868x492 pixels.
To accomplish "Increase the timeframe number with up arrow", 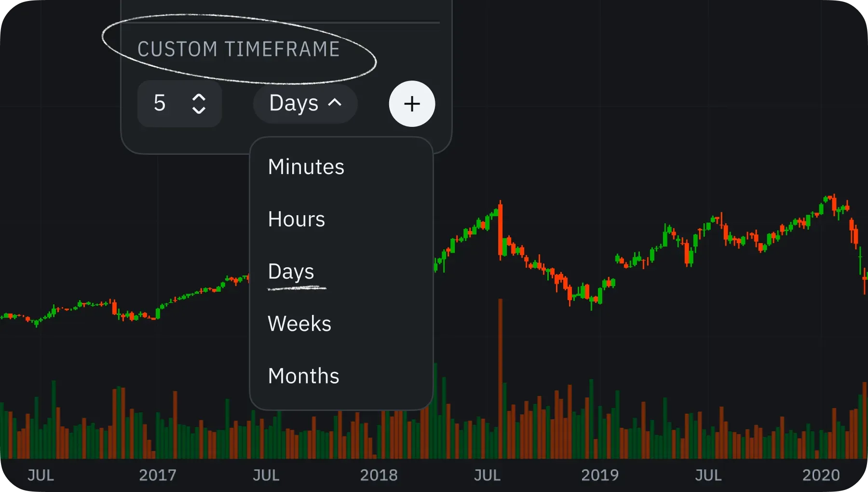I will pos(199,97).
